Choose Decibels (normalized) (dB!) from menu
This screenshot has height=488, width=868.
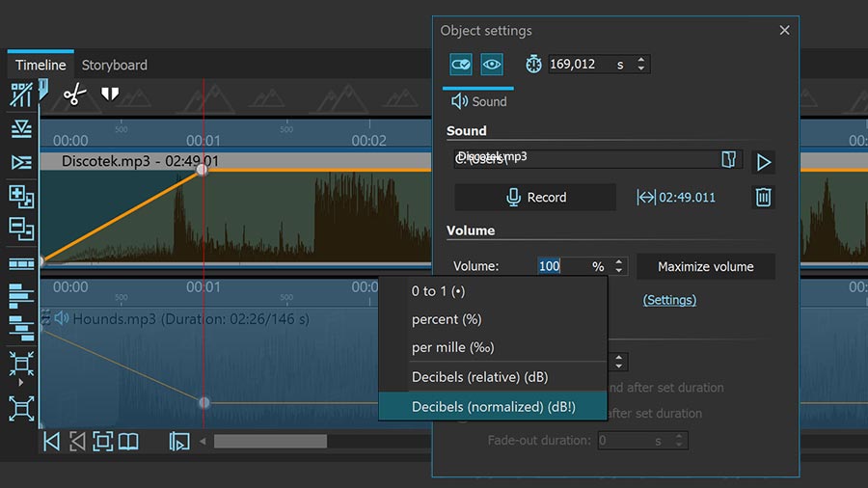point(493,406)
